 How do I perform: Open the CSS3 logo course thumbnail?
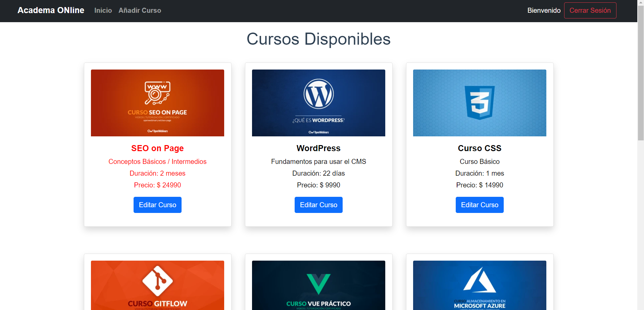point(480,103)
